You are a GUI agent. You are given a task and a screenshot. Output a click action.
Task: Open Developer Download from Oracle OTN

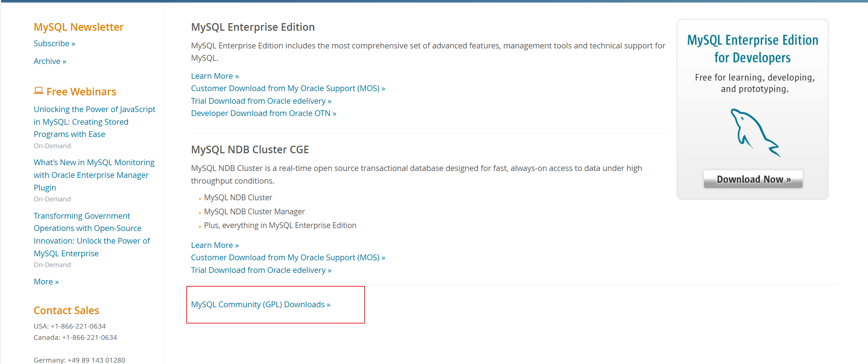[264, 114]
